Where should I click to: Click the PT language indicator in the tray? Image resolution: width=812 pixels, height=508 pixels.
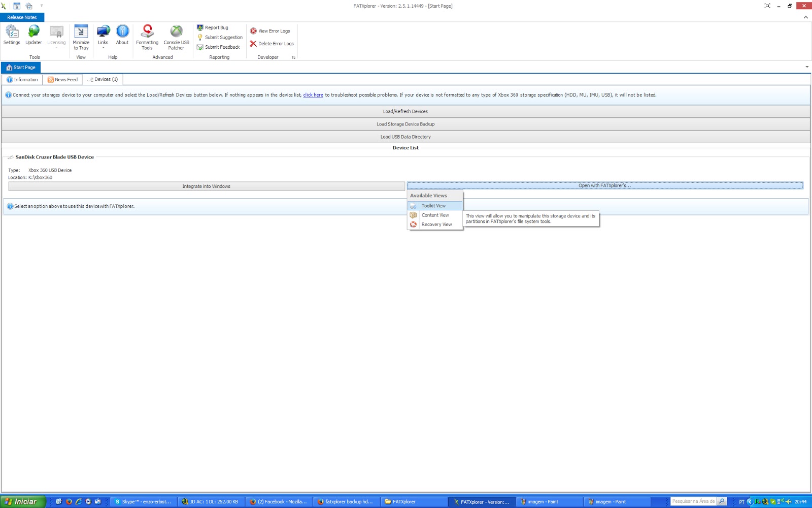pos(741,502)
